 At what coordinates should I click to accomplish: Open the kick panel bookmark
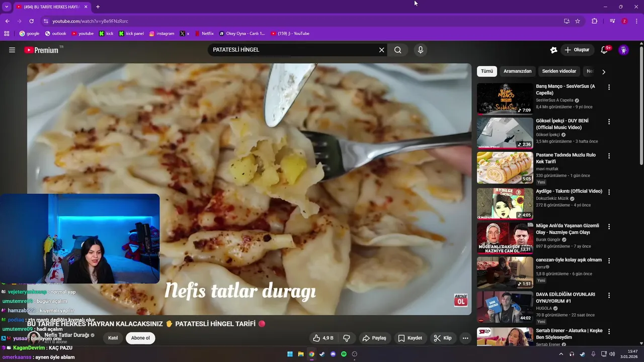[131, 34]
